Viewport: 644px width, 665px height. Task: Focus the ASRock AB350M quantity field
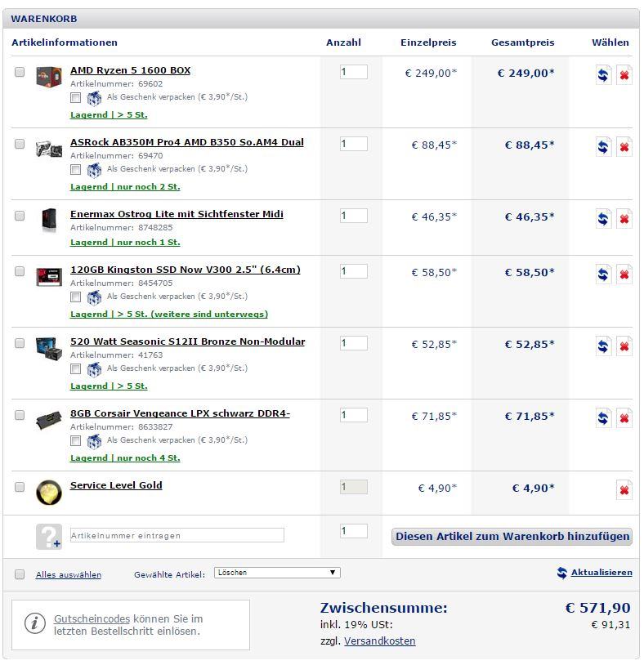(x=353, y=144)
